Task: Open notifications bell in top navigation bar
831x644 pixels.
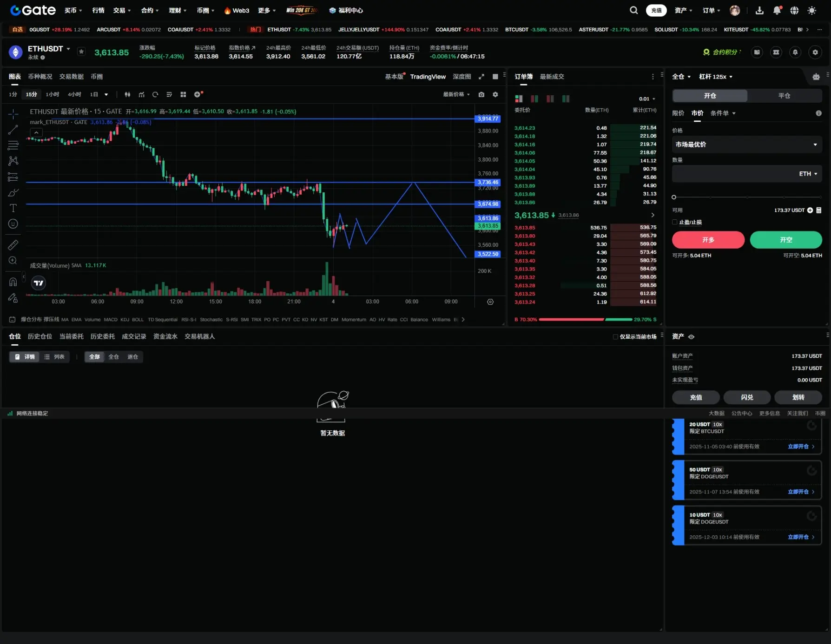Action: coord(777,10)
